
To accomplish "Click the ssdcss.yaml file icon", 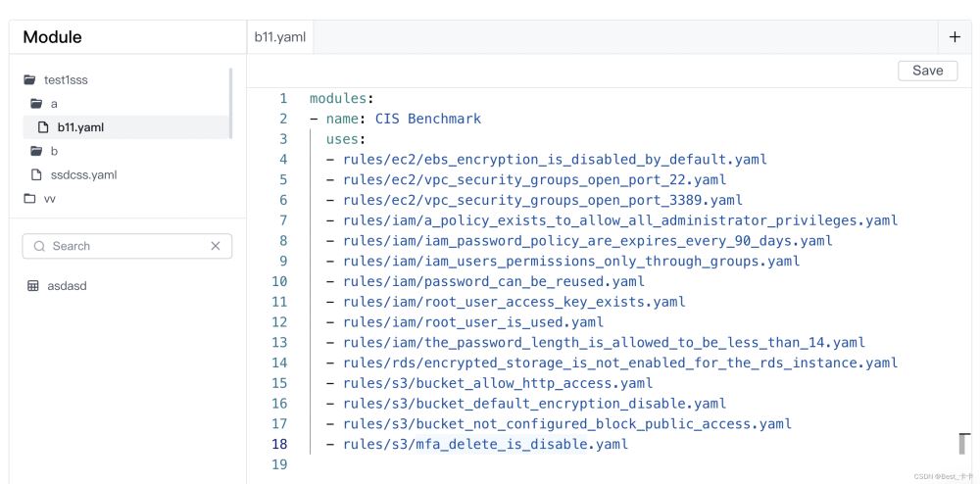I will (36, 175).
